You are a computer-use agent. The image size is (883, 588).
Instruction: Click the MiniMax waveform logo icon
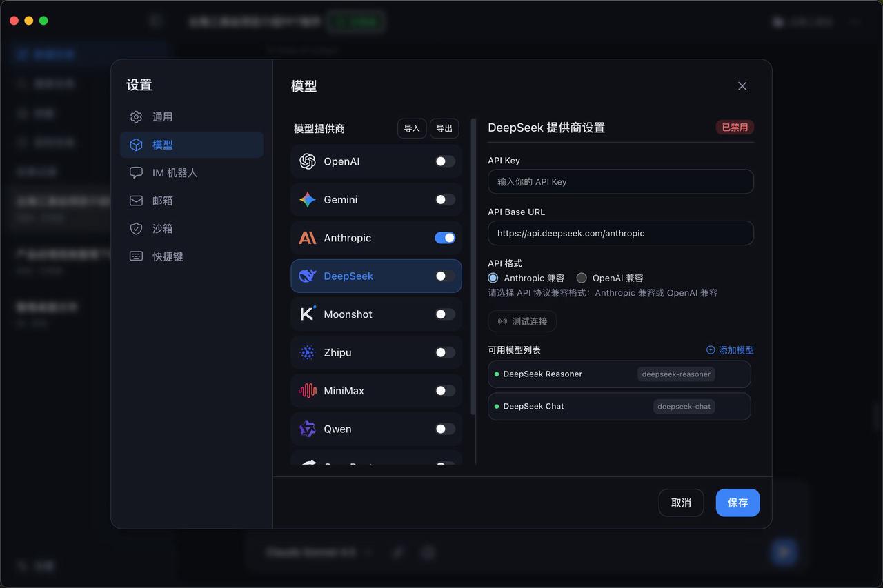[x=308, y=391]
